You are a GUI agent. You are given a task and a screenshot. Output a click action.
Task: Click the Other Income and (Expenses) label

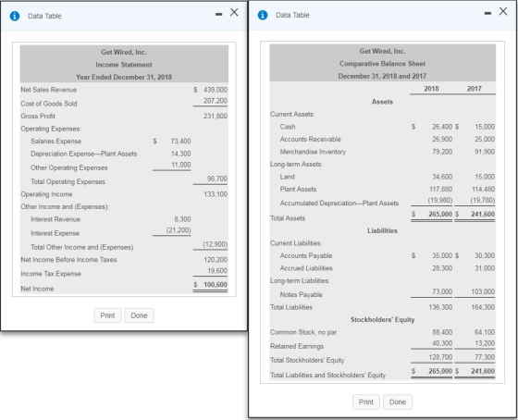(65, 207)
